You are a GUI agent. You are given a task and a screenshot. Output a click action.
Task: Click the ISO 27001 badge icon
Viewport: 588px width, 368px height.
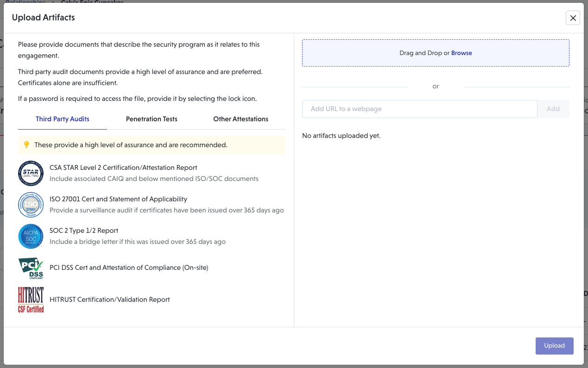pos(31,205)
